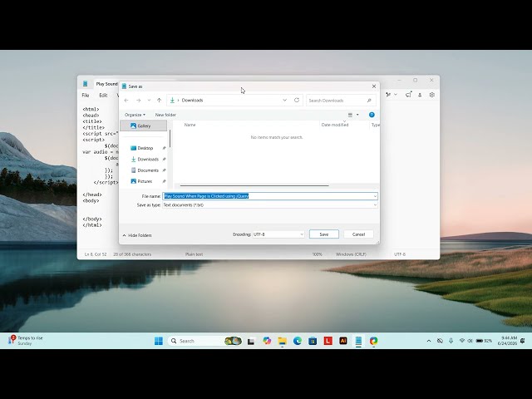The image size is (532, 399).
Task: Open Copilot from taskbar
Action: coord(267,341)
